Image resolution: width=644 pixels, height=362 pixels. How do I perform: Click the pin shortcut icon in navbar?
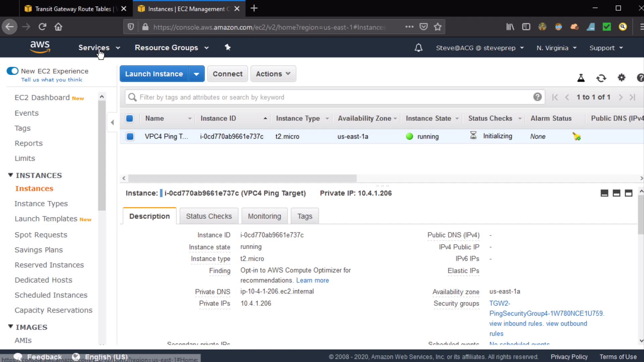pyautogui.click(x=228, y=48)
